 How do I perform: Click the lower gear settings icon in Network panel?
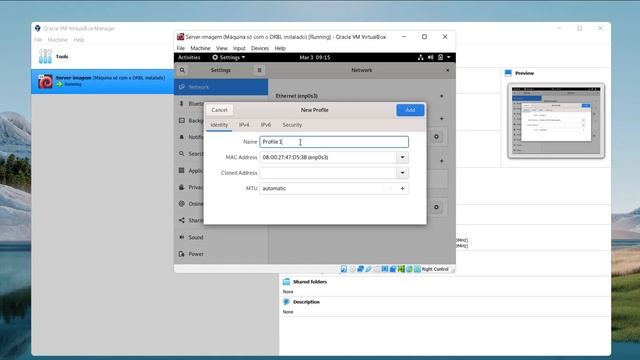[x=436, y=207]
